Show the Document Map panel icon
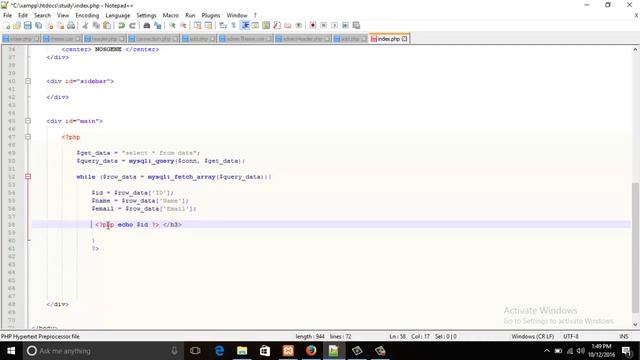Image resolution: width=640 pixels, height=360 pixels. (266, 25)
